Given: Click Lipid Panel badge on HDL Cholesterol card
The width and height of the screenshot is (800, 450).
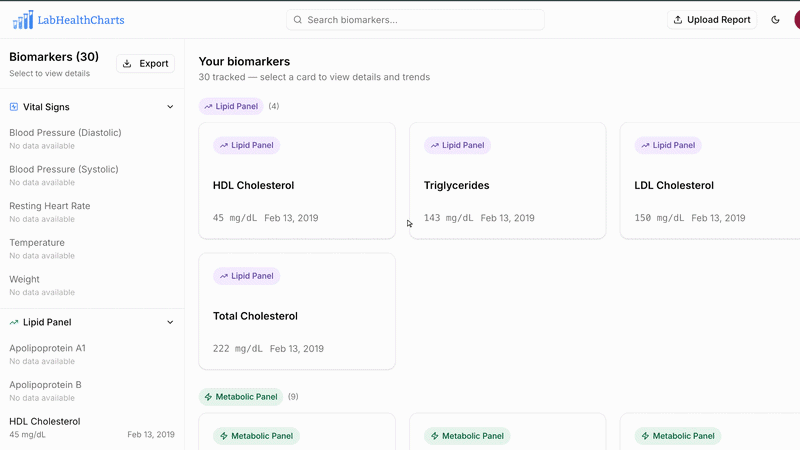Looking at the screenshot, I should pos(246,145).
